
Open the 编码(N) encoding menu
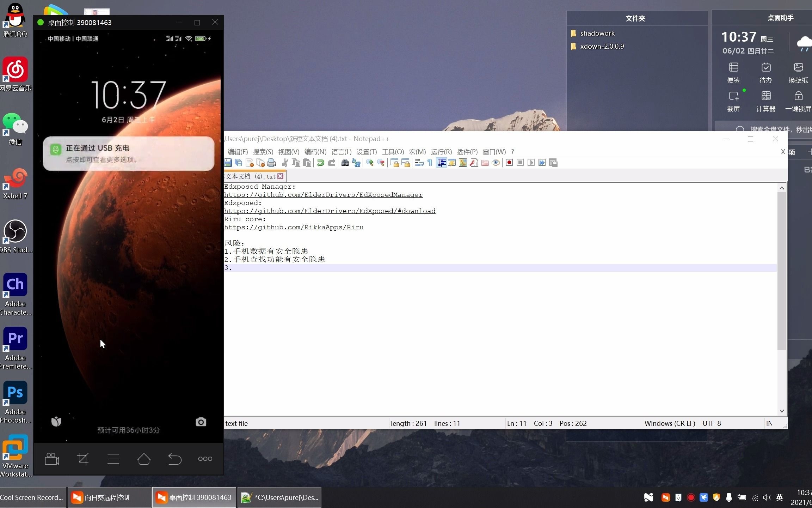pos(315,152)
